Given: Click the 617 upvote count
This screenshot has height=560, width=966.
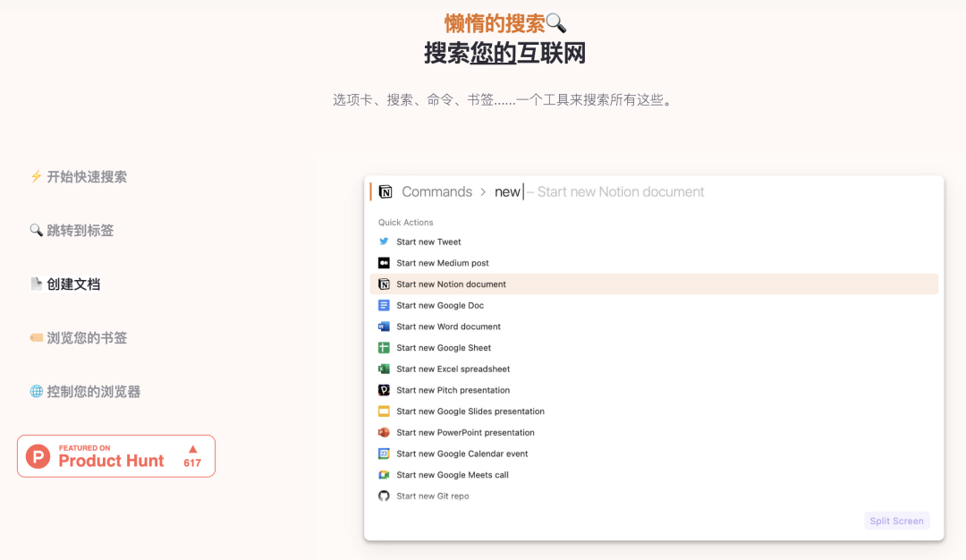Looking at the screenshot, I should pyautogui.click(x=192, y=462).
